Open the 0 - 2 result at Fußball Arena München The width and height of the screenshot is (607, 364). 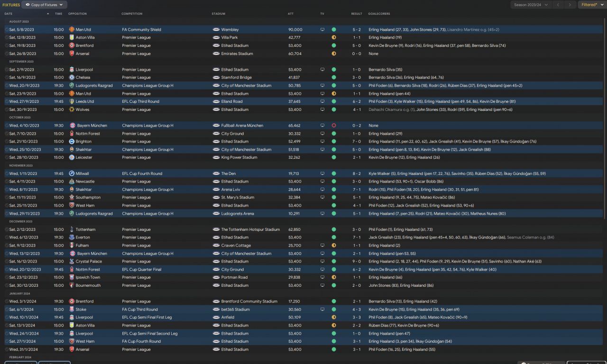(x=357, y=126)
